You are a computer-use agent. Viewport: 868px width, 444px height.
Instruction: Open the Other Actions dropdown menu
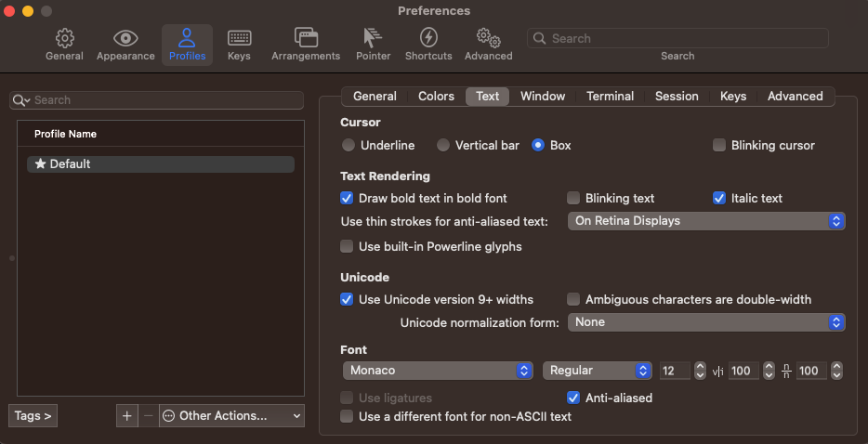231,416
